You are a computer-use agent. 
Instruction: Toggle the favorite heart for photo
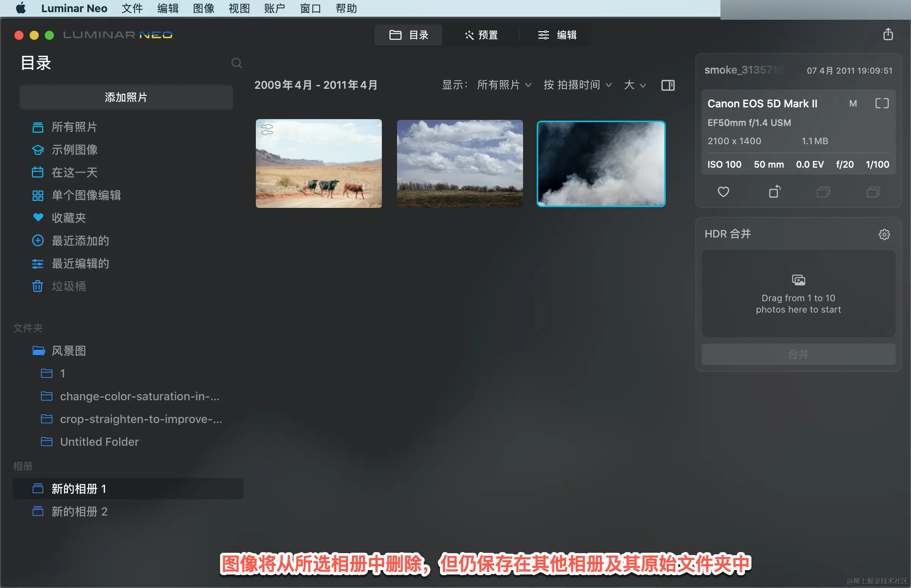[x=723, y=192]
